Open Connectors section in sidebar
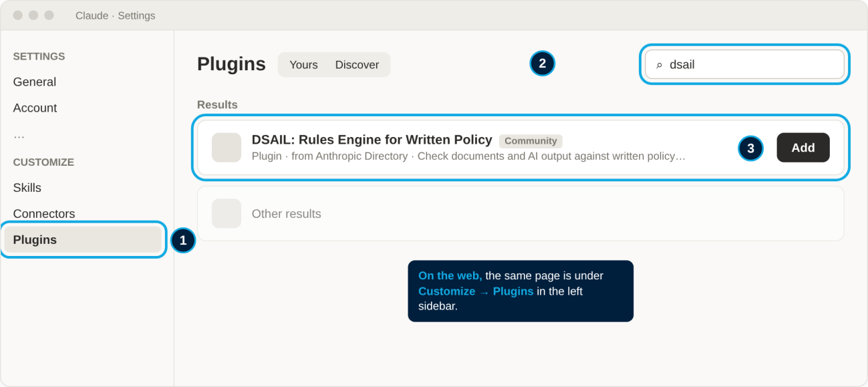Screen dimensions: 868x387 pyautogui.click(x=44, y=214)
